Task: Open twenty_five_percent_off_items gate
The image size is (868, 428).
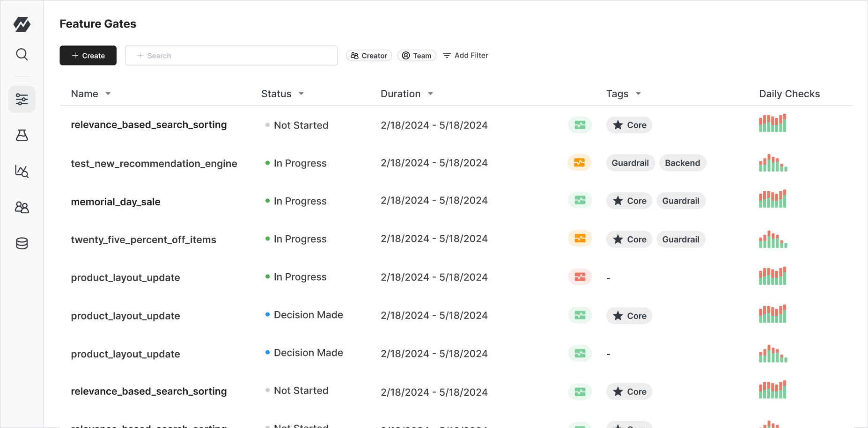Action: (143, 239)
